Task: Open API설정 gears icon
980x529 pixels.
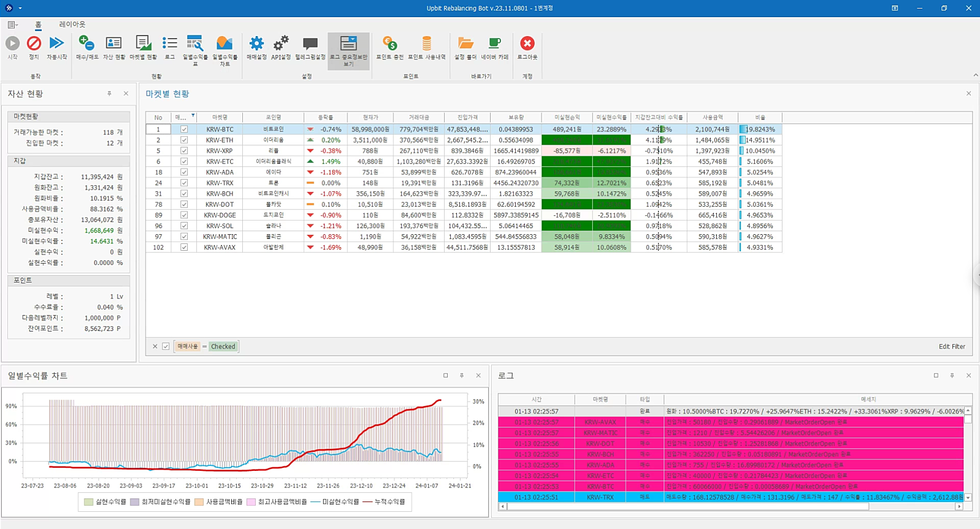Action: point(281,44)
